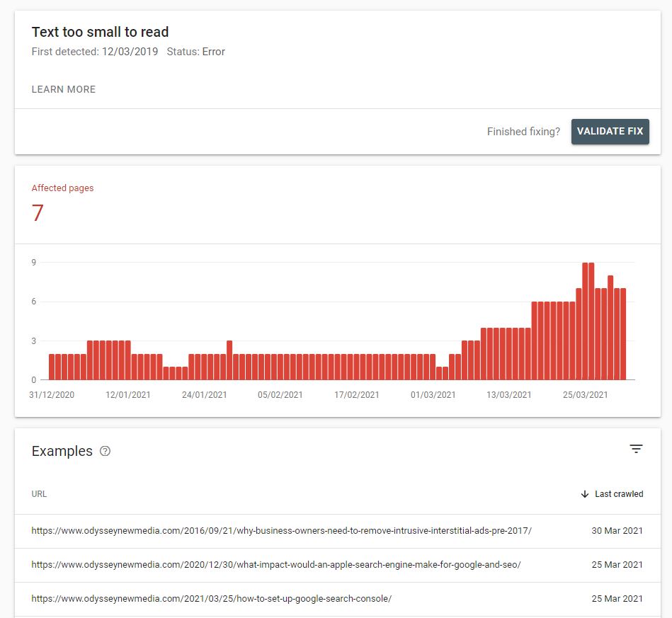This screenshot has width=672, height=618.
Task: Click the URL column header
Action: click(x=39, y=493)
